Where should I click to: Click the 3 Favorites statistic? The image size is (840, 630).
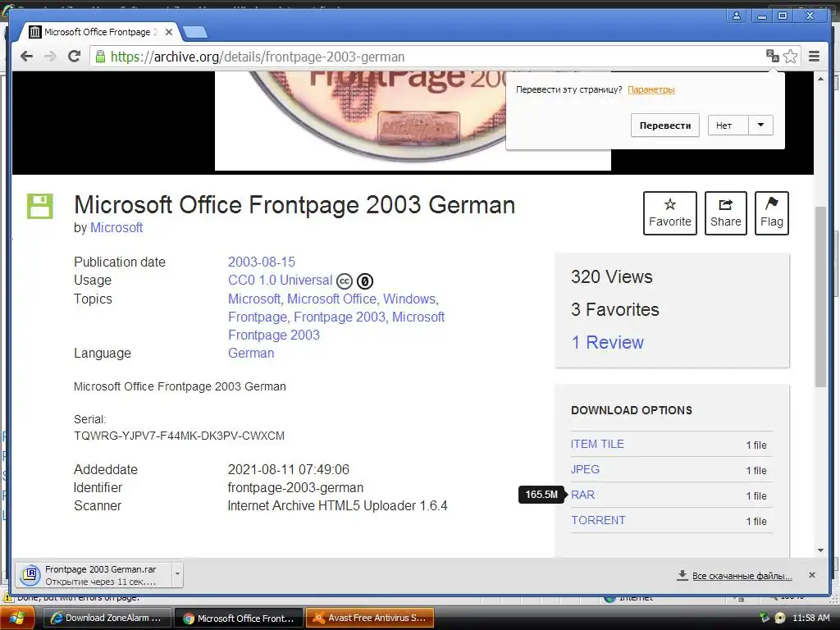[x=615, y=309]
